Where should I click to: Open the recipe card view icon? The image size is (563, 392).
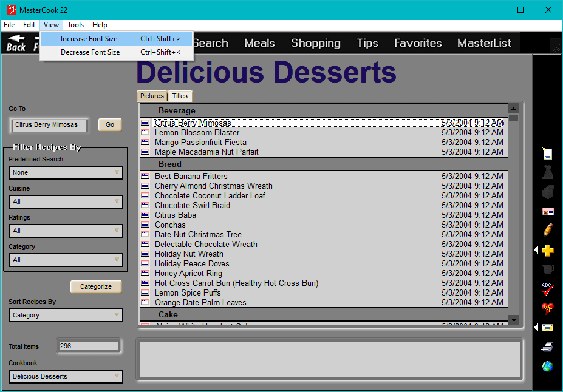(x=548, y=212)
